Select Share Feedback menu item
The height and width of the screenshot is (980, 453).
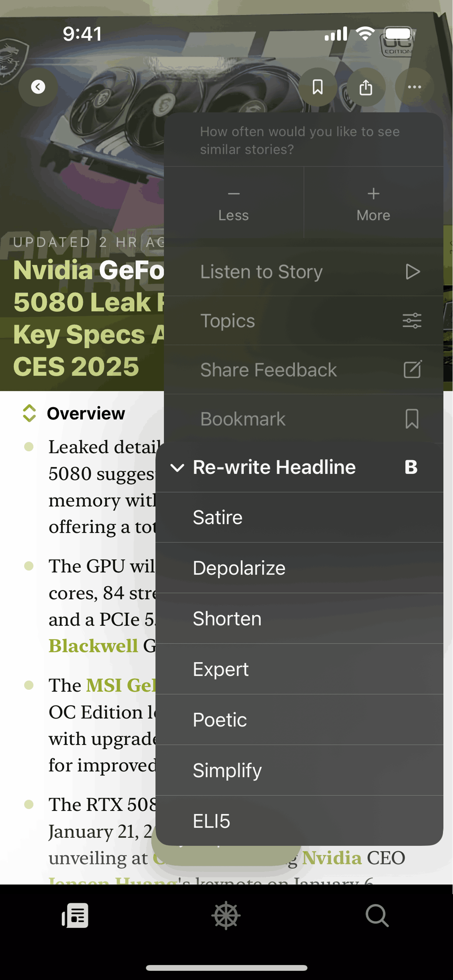click(304, 370)
